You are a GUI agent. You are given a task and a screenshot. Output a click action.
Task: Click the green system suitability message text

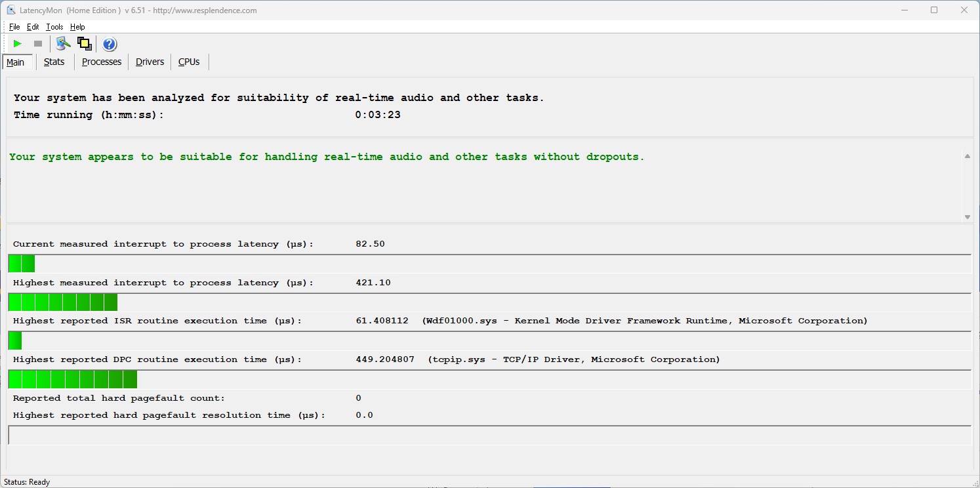click(327, 157)
